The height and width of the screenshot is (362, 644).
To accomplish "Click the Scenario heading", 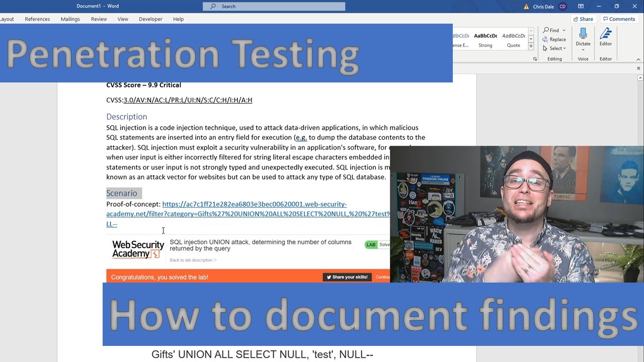I will tap(121, 193).
